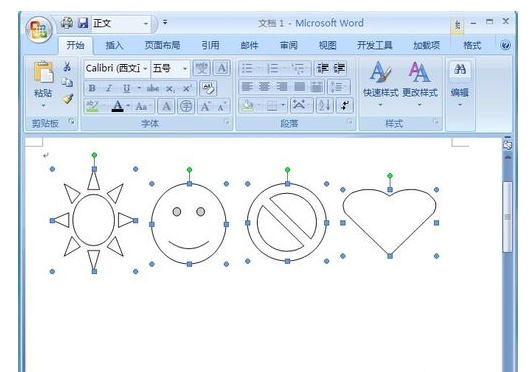Toggle show/hide paragraph marks
The image size is (532, 372).
pyautogui.click(x=345, y=106)
